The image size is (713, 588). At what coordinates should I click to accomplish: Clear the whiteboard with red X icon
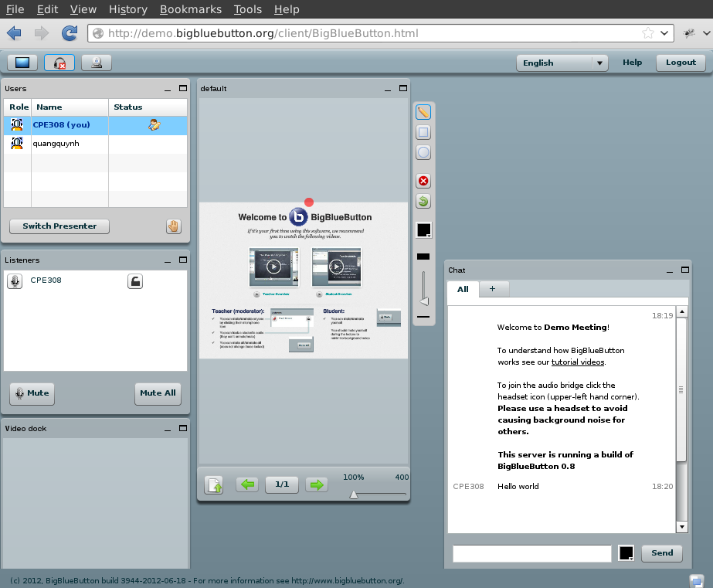click(x=423, y=182)
